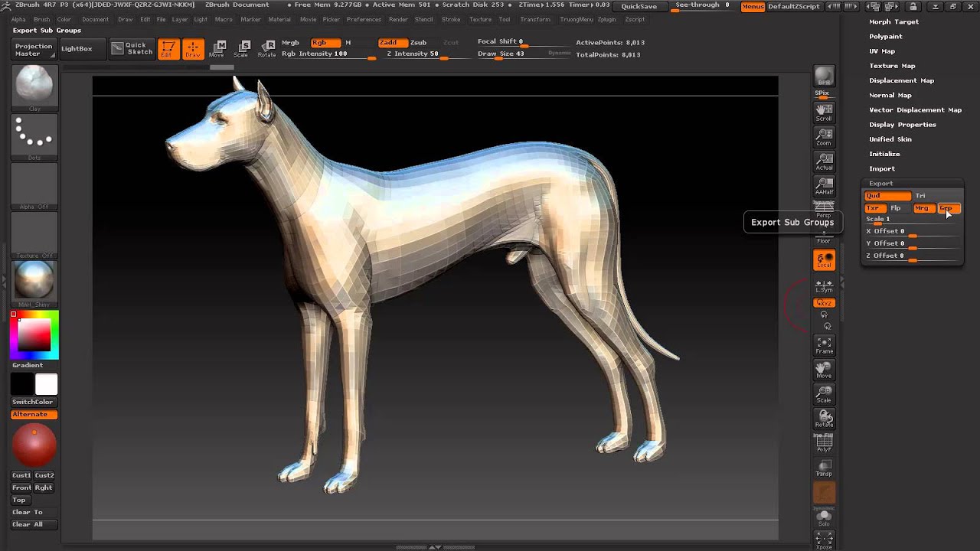Click the BPR render icon
This screenshot has width=980, height=551.
coord(824,77)
